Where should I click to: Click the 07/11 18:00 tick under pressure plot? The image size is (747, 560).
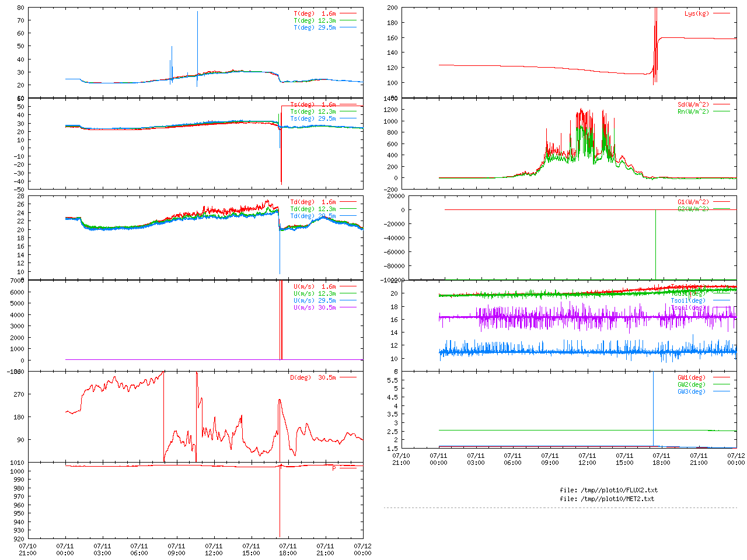coord(288,549)
